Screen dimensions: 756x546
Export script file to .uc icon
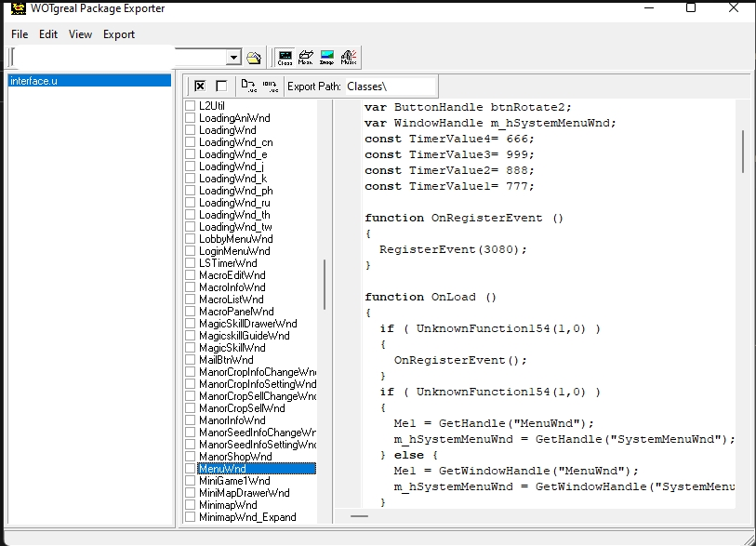click(248, 86)
